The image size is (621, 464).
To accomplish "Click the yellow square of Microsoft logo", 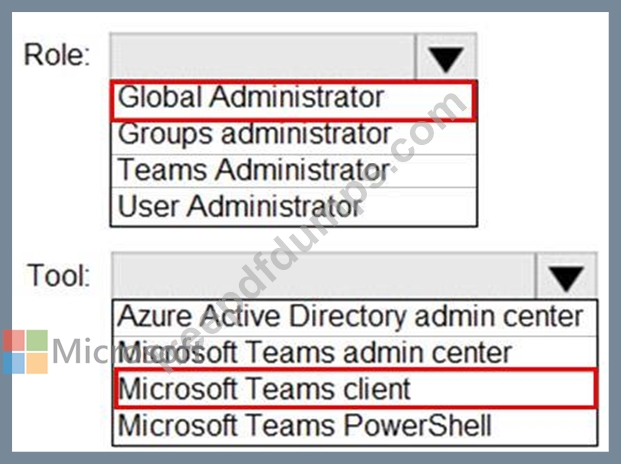I will point(36,363).
